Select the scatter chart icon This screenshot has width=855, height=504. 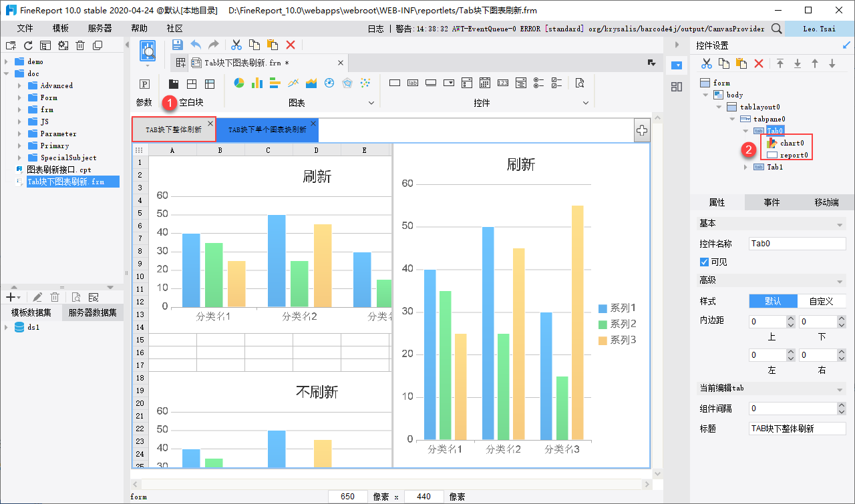click(365, 83)
